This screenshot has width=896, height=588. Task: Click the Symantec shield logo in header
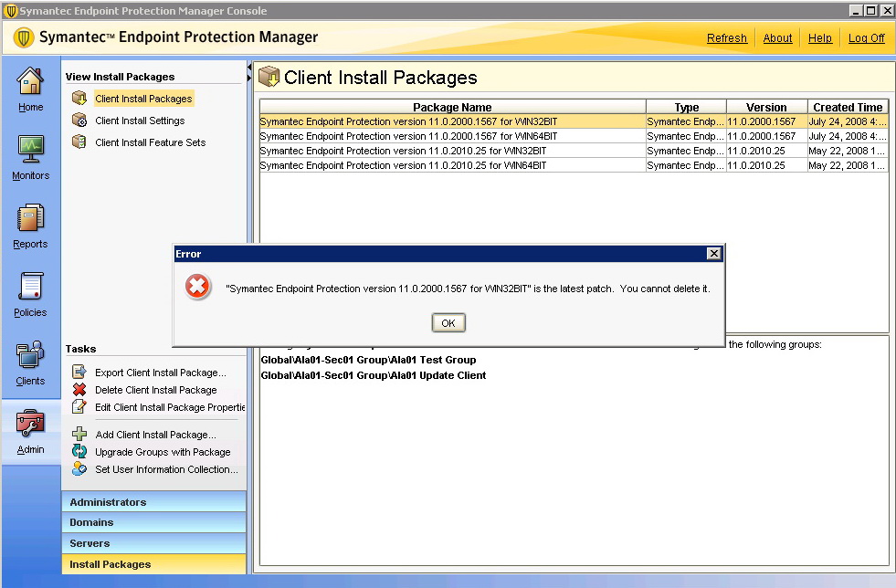(24, 37)
